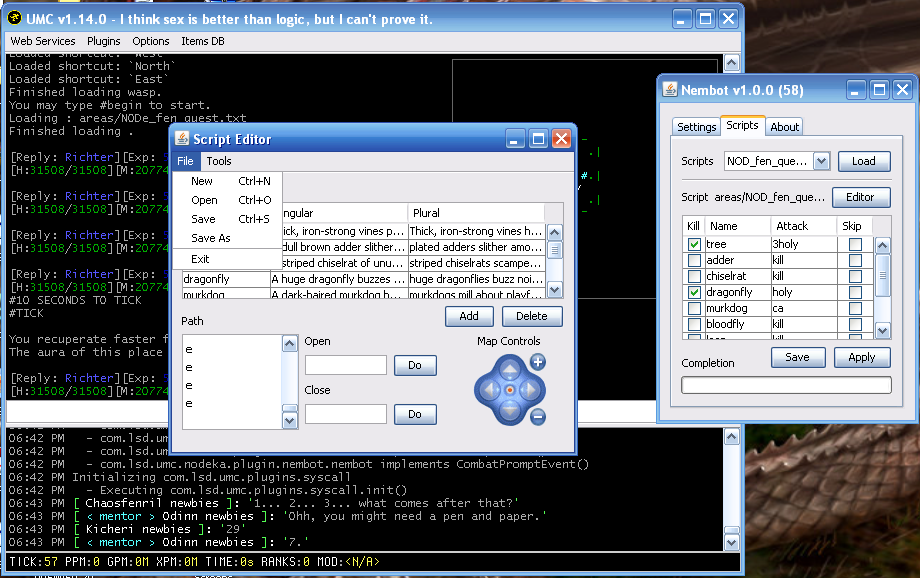Image resolution: width=920 pixels, height=578 pixels.
Task: Uncheck the Kill checkbox for tree
Action: 694,244
